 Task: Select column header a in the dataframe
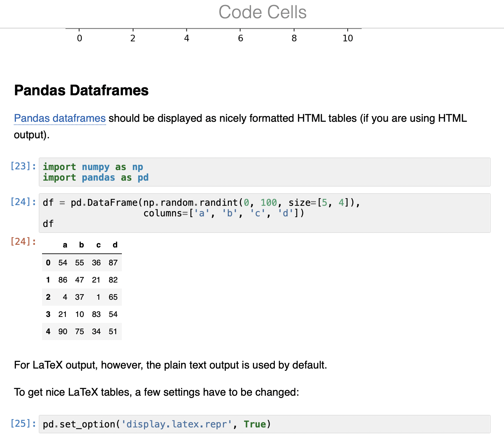point(65,245)
